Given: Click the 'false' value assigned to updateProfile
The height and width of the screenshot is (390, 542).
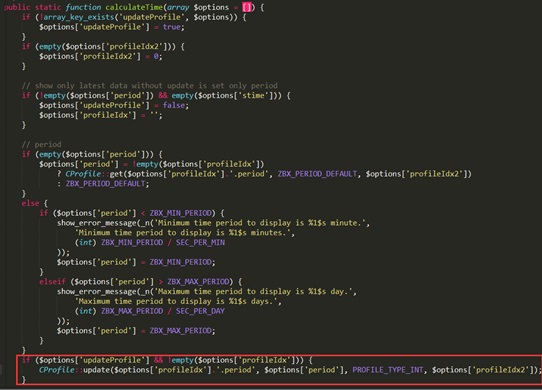Looking at the screenshot, I should pyautogui.click(x=174, y=105).
